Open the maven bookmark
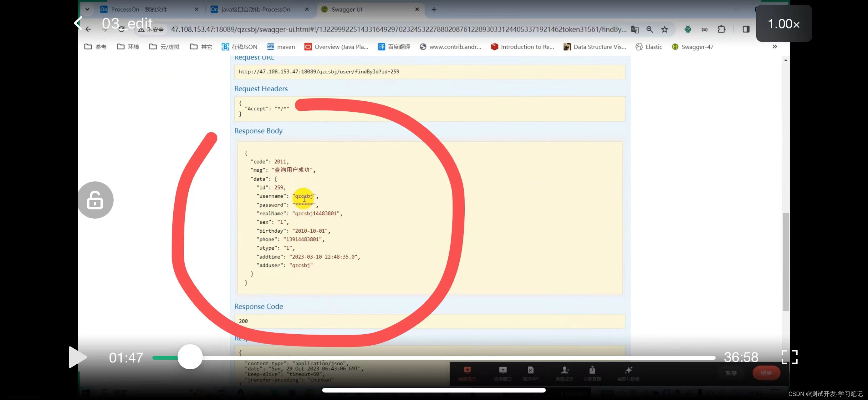The width and height of the screenshot is (868, 400). (x=281, y=47)
